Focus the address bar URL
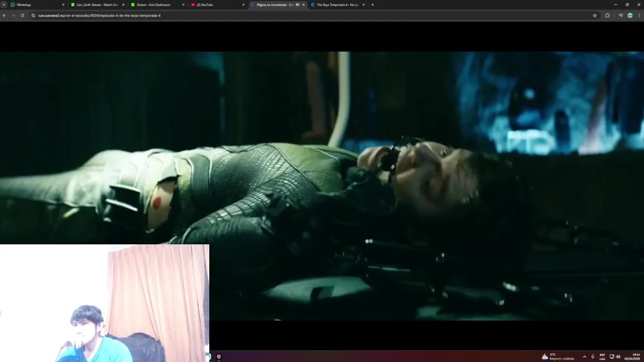 100,16
